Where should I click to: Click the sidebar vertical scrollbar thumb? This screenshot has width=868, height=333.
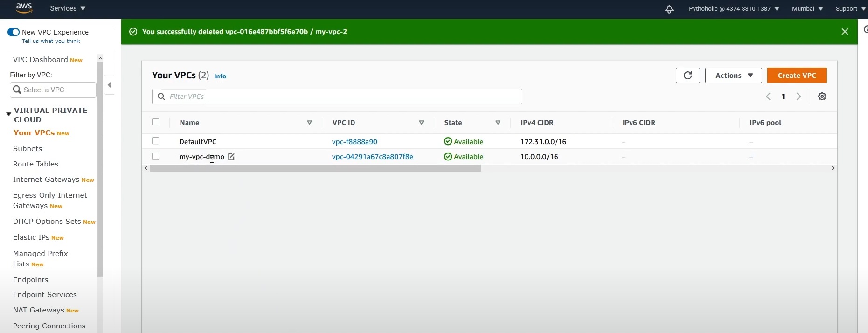[100, 169]
